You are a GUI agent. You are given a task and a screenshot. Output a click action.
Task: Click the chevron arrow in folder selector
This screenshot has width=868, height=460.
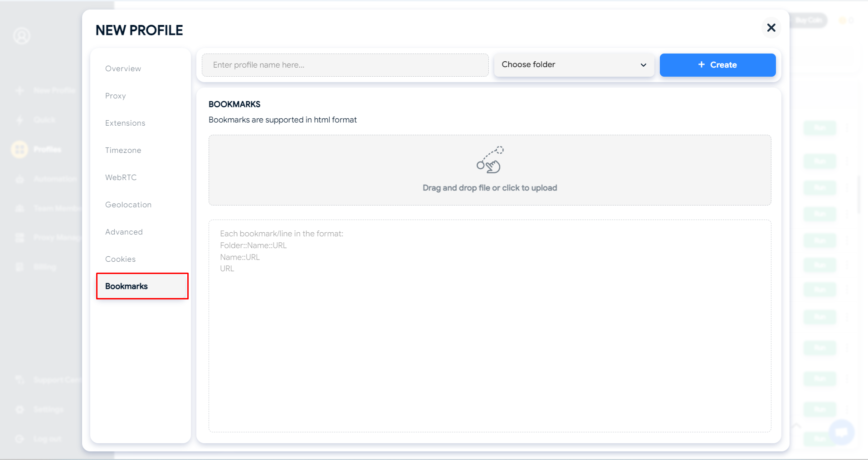[643, 65]
